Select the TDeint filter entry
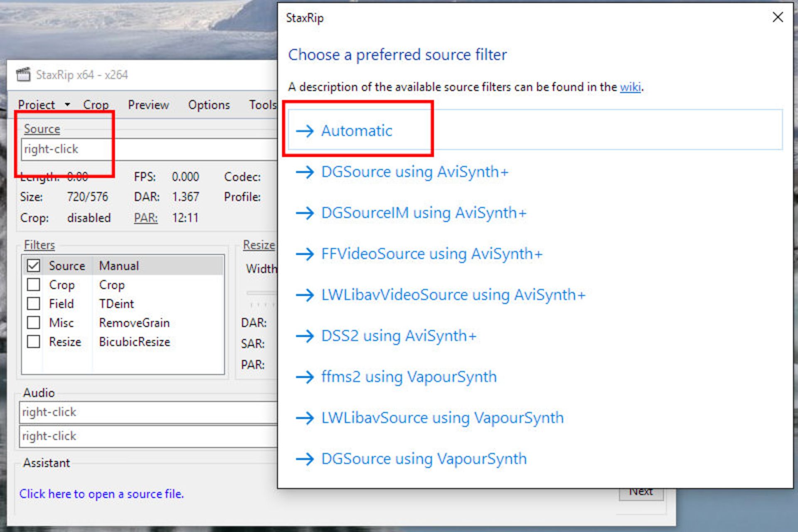The height and width of the screenshot is (532, 798). [116, 304]
